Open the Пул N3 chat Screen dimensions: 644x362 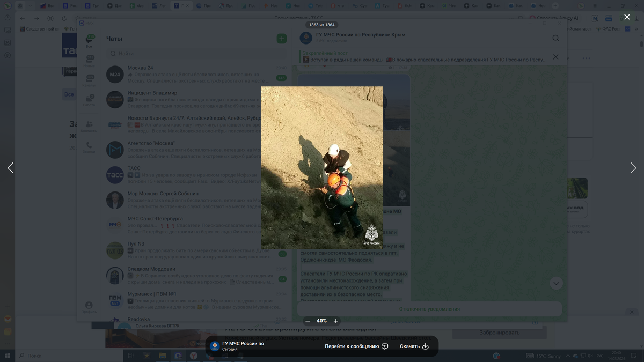[196, 250]
